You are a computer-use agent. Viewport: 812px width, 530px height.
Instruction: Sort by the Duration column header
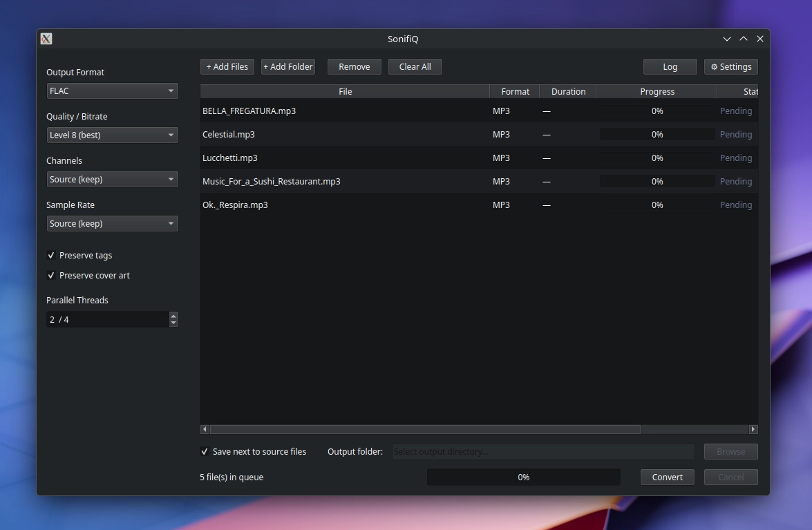pos(568,92)
